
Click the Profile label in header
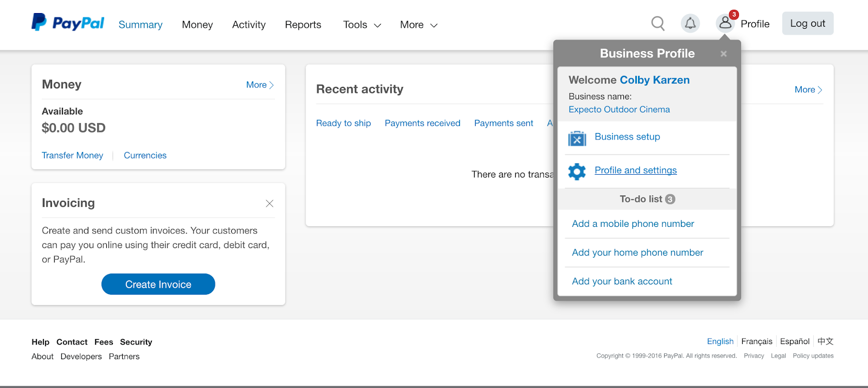coord(755,24)
